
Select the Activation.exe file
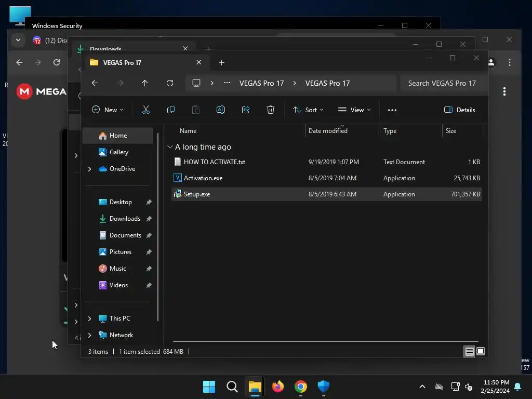click(x=326, y=178)
